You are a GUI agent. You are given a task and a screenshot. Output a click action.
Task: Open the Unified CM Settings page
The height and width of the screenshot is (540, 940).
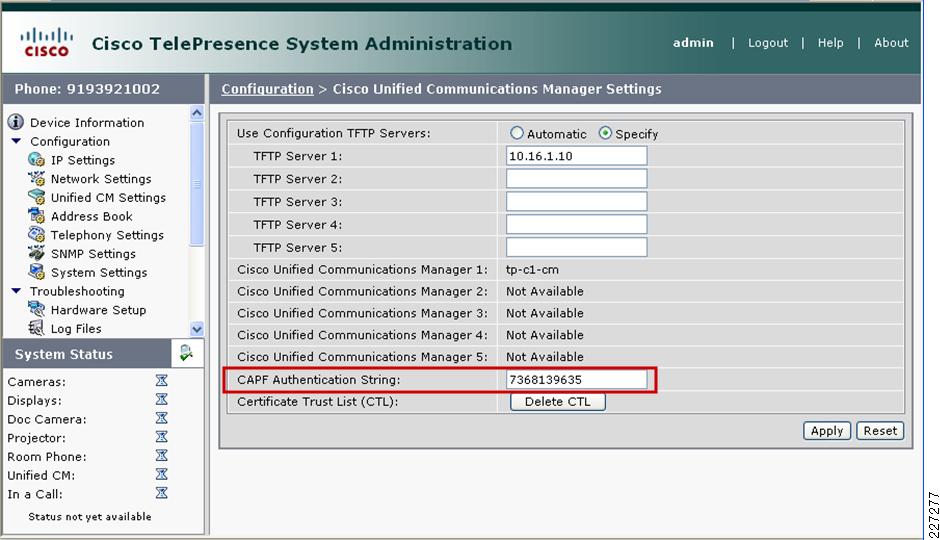[x=108, y=197]
